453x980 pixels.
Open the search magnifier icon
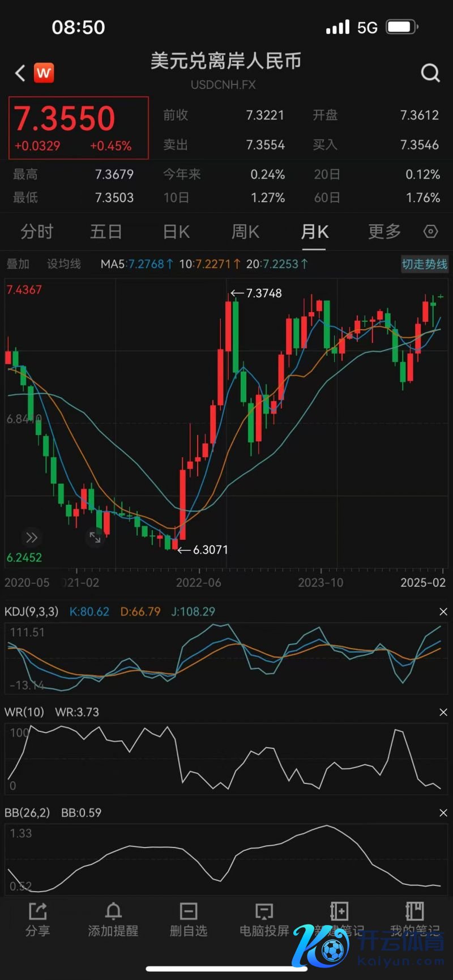click(x=430, y=73)
